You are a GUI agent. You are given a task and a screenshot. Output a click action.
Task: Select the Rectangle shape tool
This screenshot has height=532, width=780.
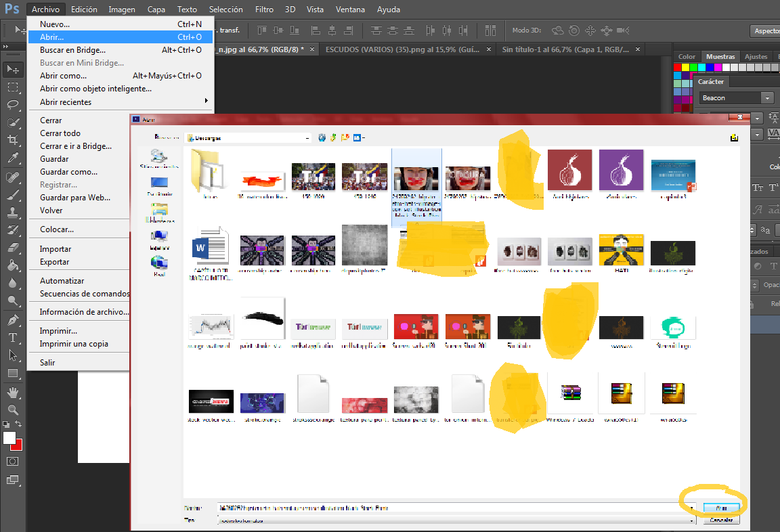[x=13, y=373]
